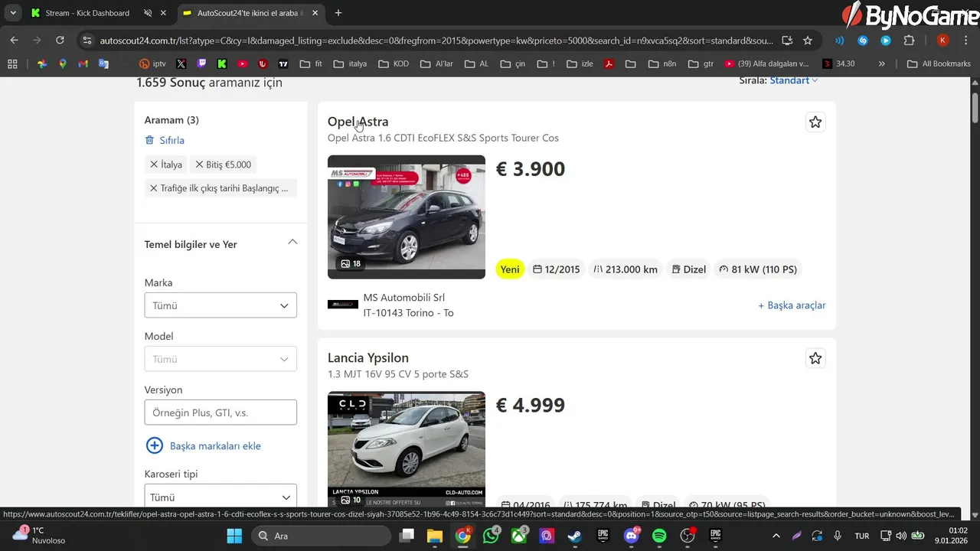Show hidden system tray icons
Image resolution: width=980 pixels, height=551 pixels.
pyautogui.click(x=776, y=536)
